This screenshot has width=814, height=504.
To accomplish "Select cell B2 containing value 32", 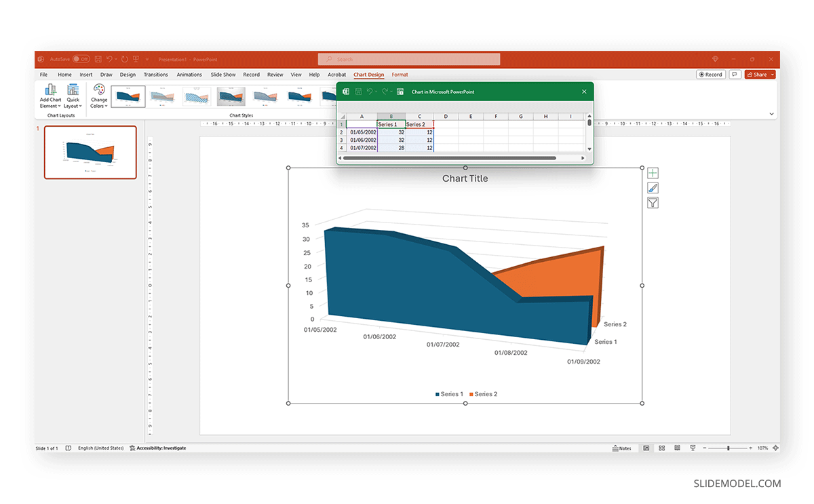I will (x=391, y=132).
